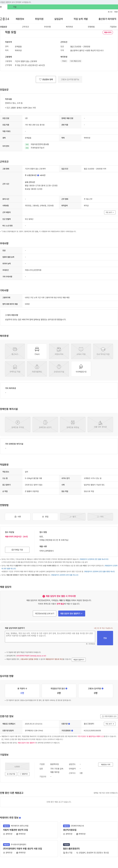The image size is (118, 868).
Task: Click the 자녀 학자금 지원 icon
Action: click(103, 351)
